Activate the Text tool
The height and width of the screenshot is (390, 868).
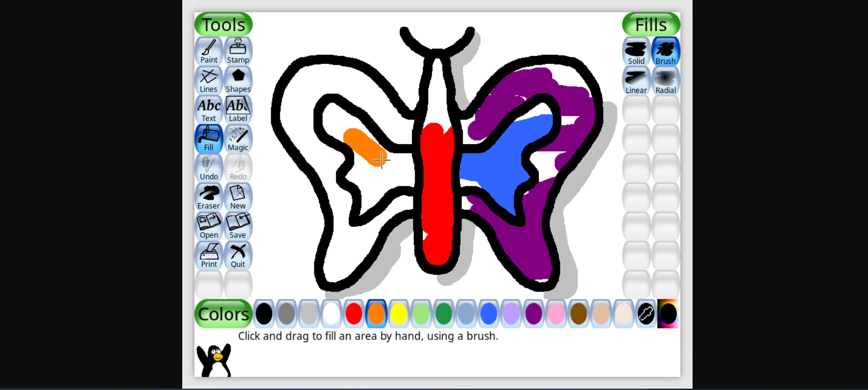tap(209, 109)
